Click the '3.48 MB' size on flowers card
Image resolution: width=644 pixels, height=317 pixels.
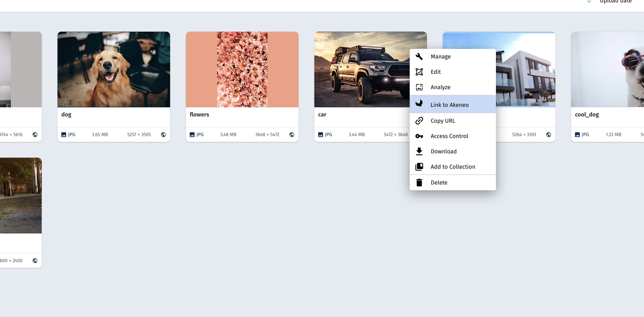pyautogui.click(x=228, y=134)
